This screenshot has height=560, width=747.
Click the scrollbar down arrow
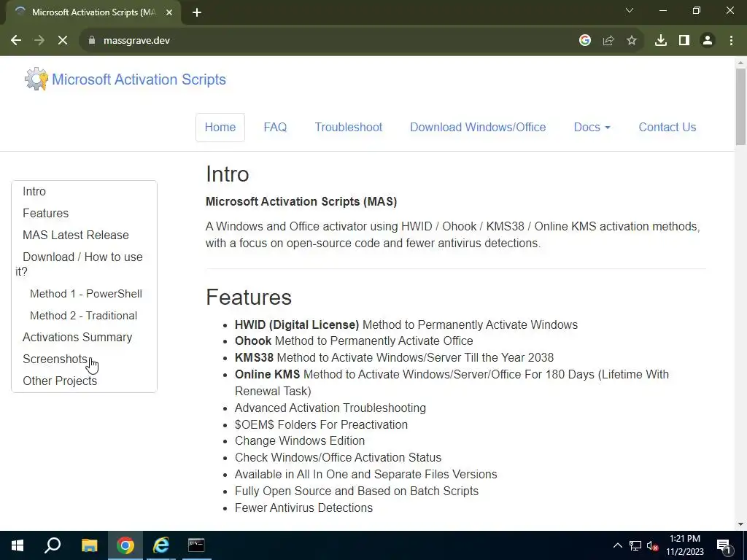pos(740,524)
